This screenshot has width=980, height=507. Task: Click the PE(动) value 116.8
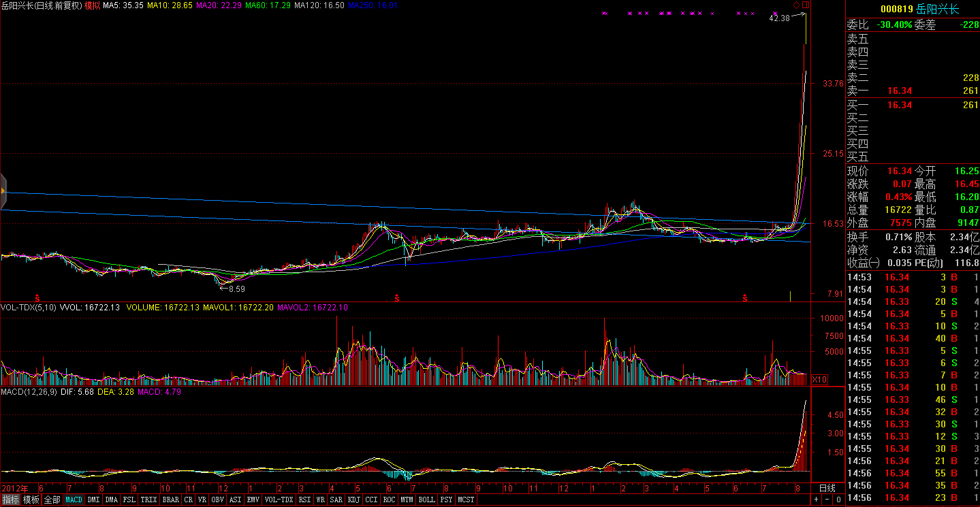click(966, 263)
